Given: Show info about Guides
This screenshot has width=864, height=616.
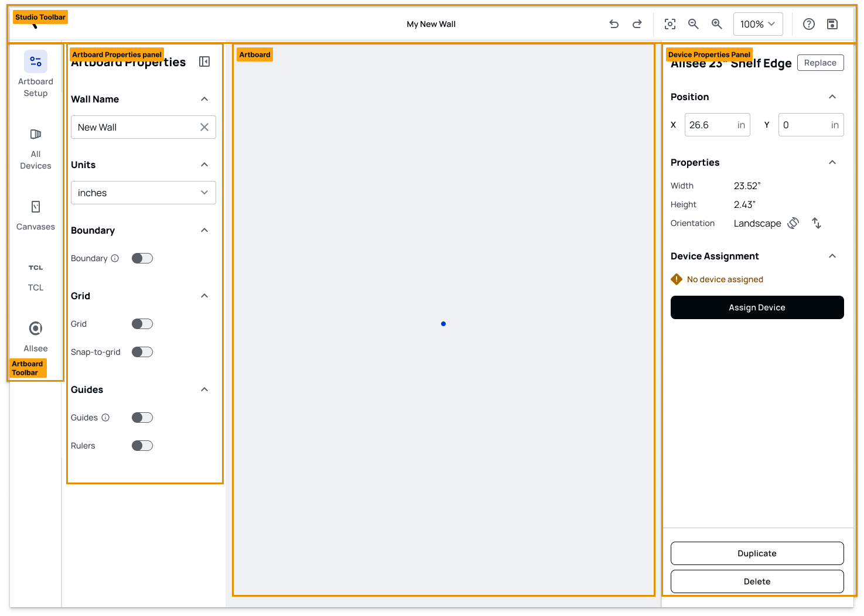Looking at the screenshot, I should tap(105, 417).
